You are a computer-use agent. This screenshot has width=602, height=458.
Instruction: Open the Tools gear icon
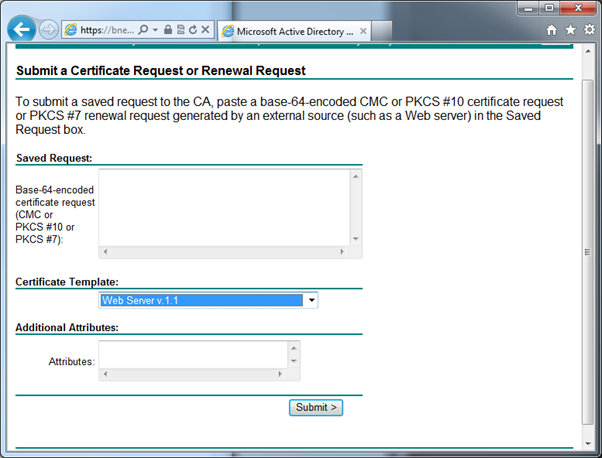pos(589,30)
